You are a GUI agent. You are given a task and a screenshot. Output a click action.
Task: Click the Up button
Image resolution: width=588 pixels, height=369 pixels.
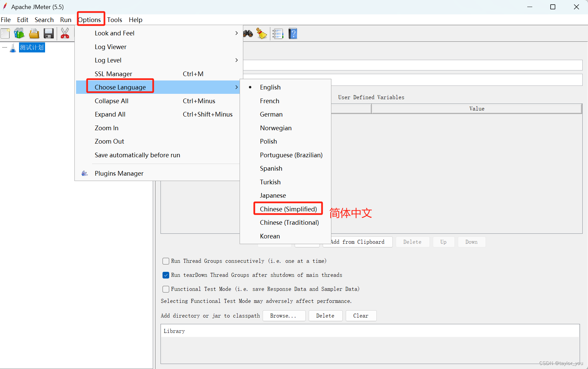click(x=443, y=242)
